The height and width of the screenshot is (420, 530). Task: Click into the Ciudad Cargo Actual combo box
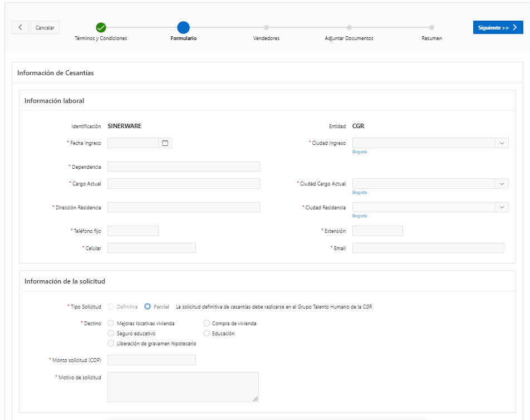424,184
